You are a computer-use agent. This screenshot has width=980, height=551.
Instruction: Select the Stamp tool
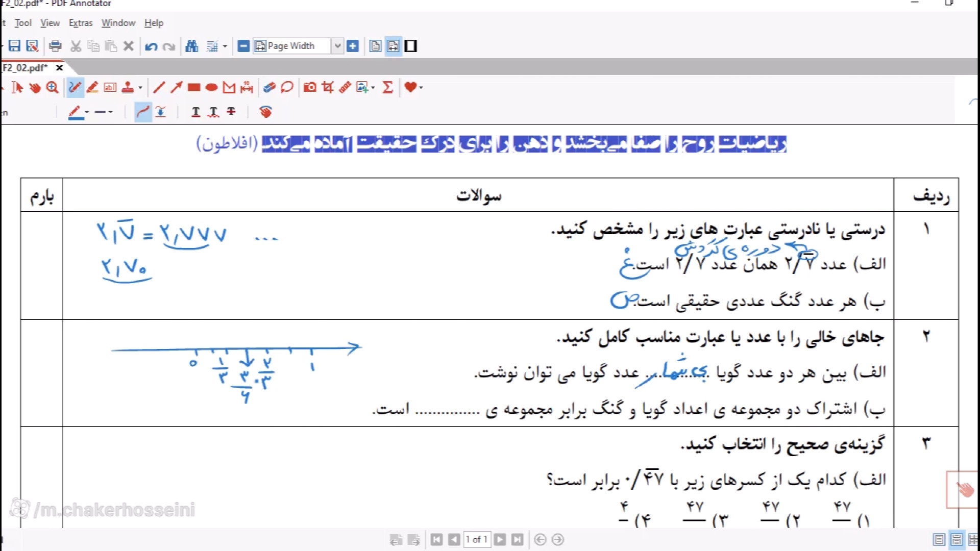point(128,87)
